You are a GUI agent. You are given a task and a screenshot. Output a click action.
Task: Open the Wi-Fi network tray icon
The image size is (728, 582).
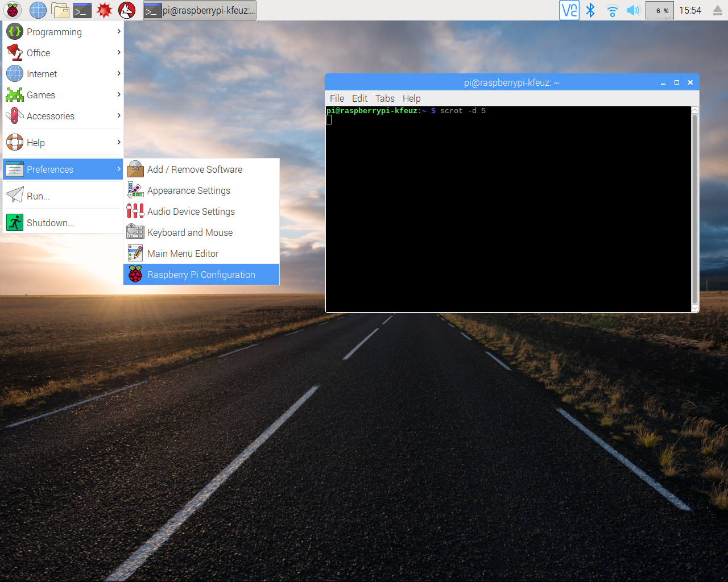pos(612,10)
